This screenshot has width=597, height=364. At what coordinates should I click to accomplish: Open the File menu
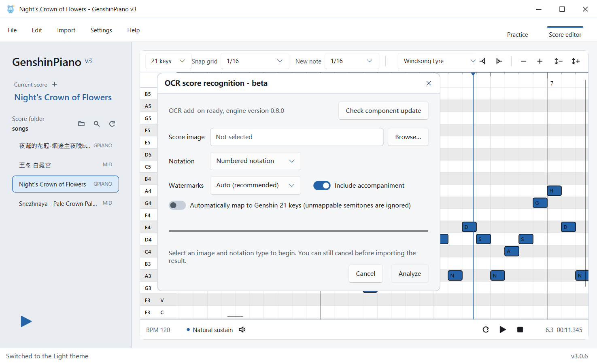[12, 30]
